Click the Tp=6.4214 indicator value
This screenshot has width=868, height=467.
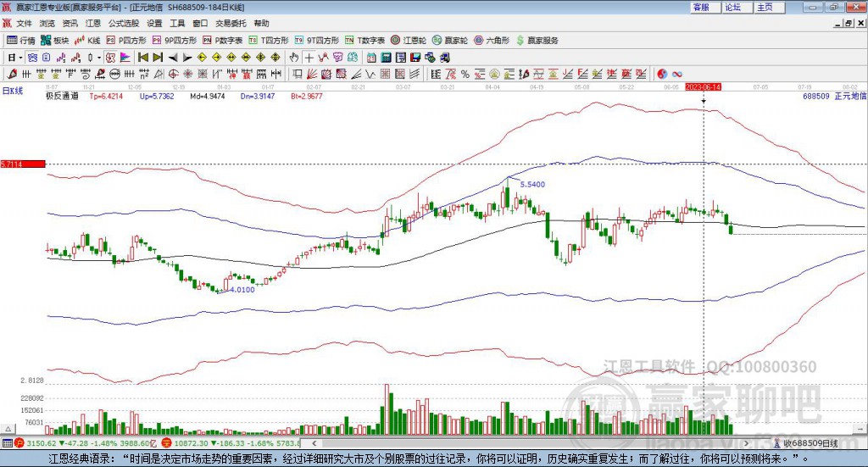pos(106,97)
